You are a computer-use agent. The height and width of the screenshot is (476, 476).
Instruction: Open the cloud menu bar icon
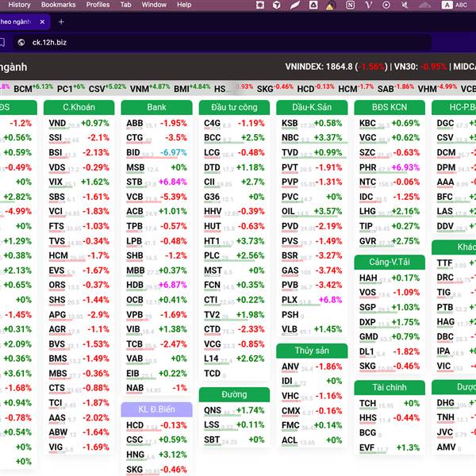(424, 5)
